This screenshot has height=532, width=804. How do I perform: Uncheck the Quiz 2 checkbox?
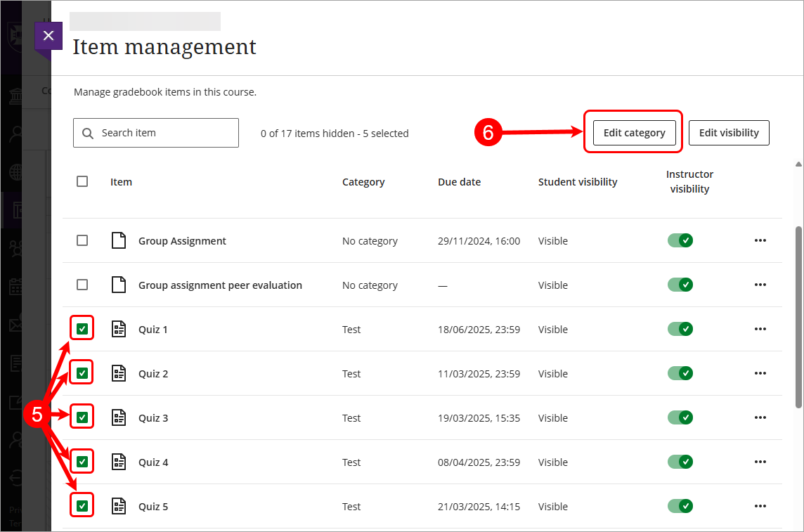click(82, 373)
